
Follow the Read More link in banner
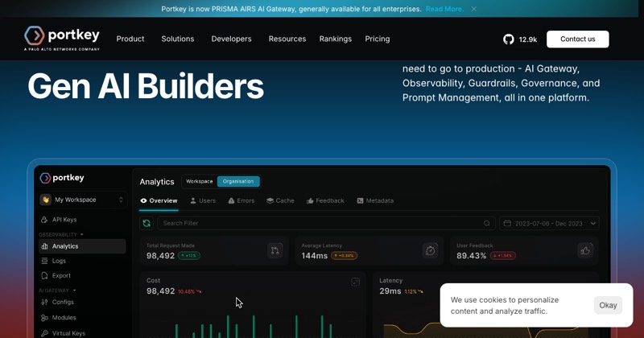(x=444, y=9)
